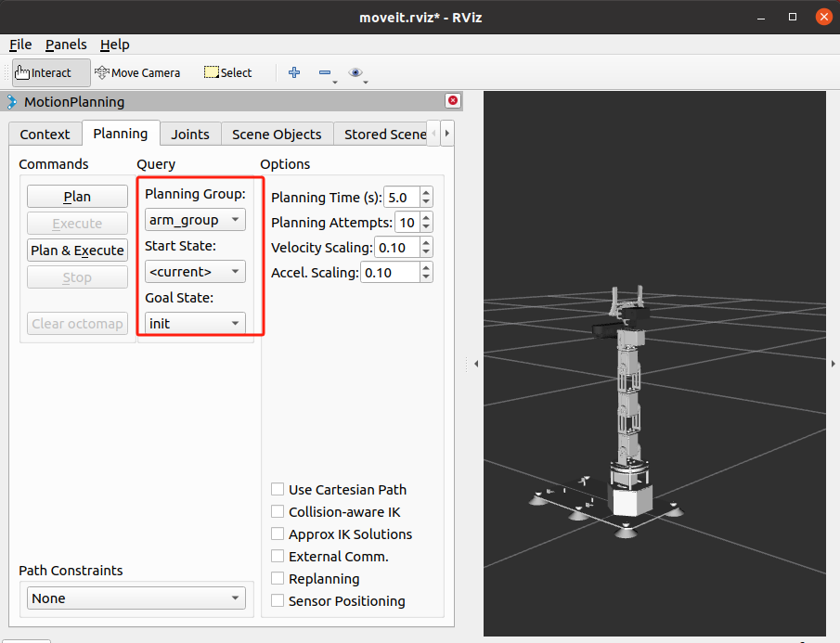Open the File menu
Viewport: 840px width, 643px height.
20,45
